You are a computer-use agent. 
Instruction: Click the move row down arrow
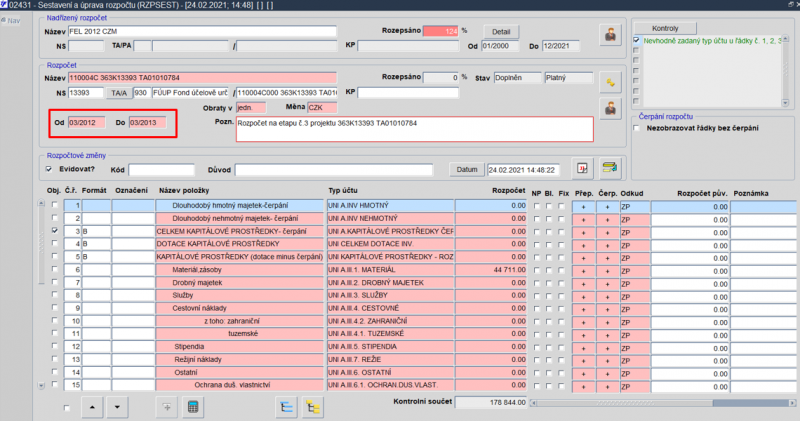click(117, 407)
